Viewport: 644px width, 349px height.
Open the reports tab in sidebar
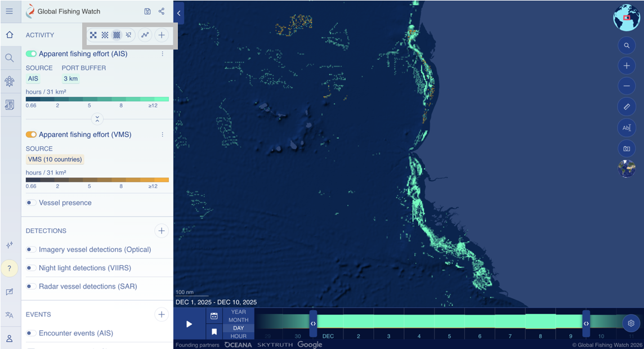click(x=10, y=105)
